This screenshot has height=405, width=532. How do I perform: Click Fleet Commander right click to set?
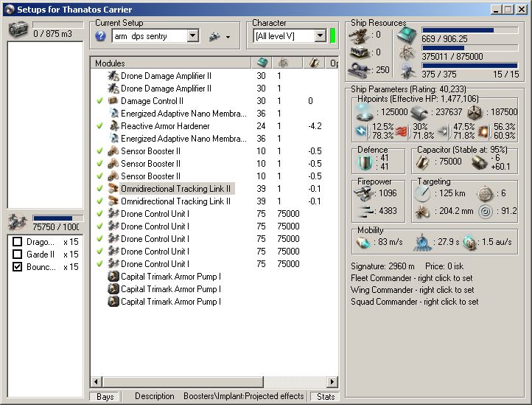[x=412, y=278]
